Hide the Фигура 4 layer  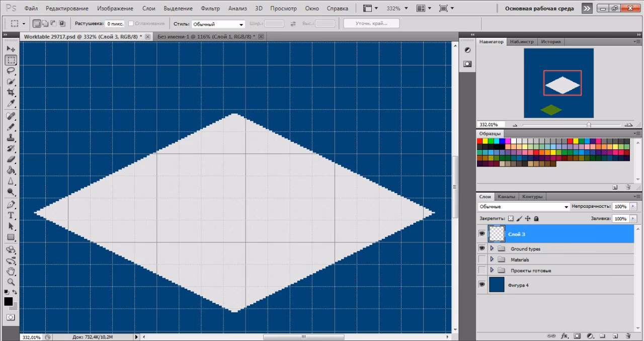482,285
